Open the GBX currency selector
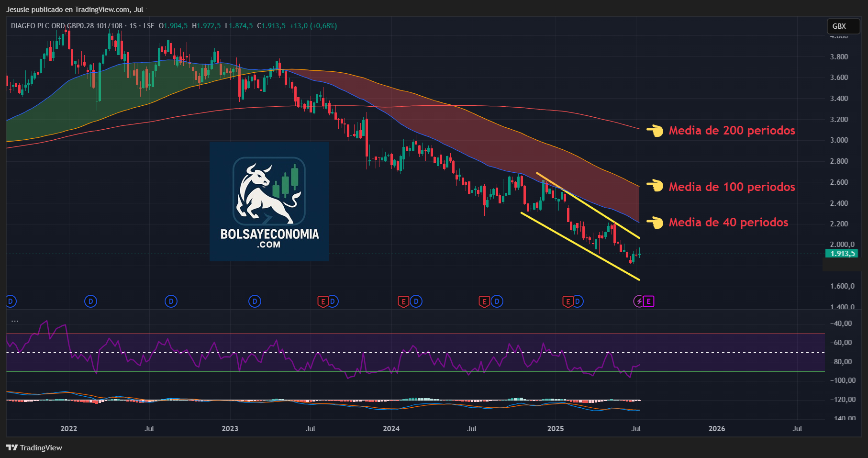This screenshot has height=458, width=868. (844, 26)
